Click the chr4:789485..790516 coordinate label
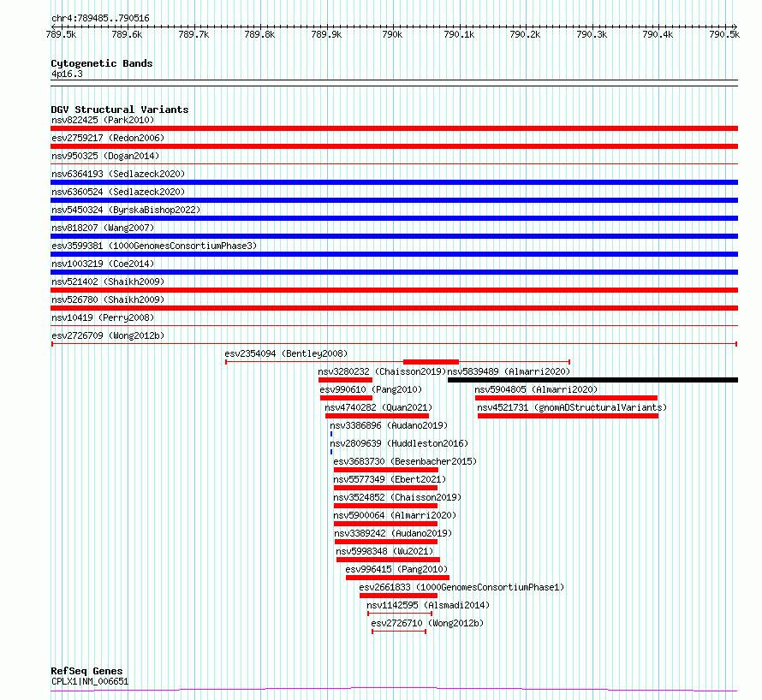 pyautogui.click(x=100, y=18)
